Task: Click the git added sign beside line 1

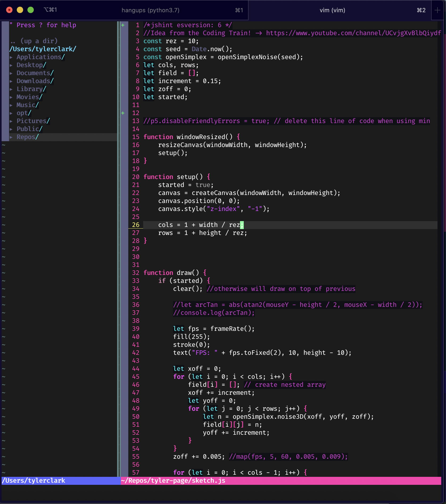Action: [123, 25]
